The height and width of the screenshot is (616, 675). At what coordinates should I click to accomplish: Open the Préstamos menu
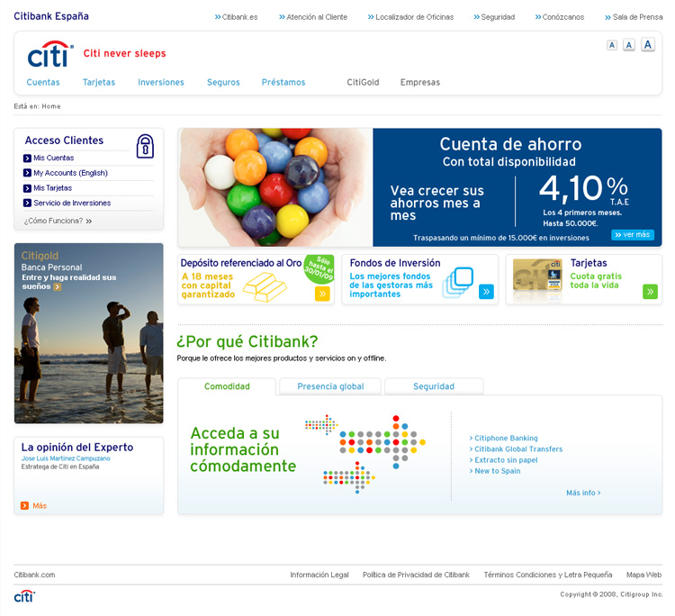pyautogui.click(x=283, y=82)
